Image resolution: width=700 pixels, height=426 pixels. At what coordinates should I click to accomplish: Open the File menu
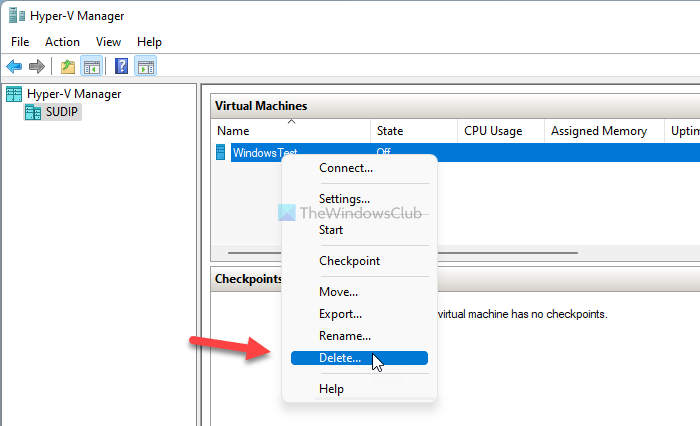(20, 42)
